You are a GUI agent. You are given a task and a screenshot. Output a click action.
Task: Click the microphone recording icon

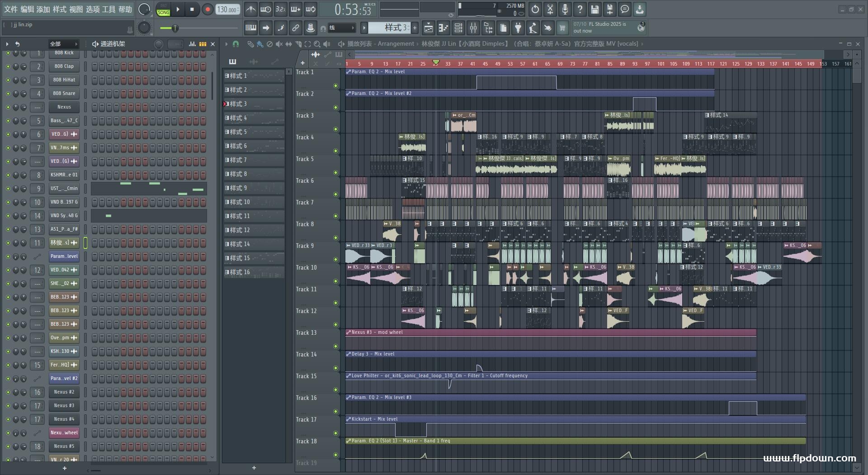point(565,9)
